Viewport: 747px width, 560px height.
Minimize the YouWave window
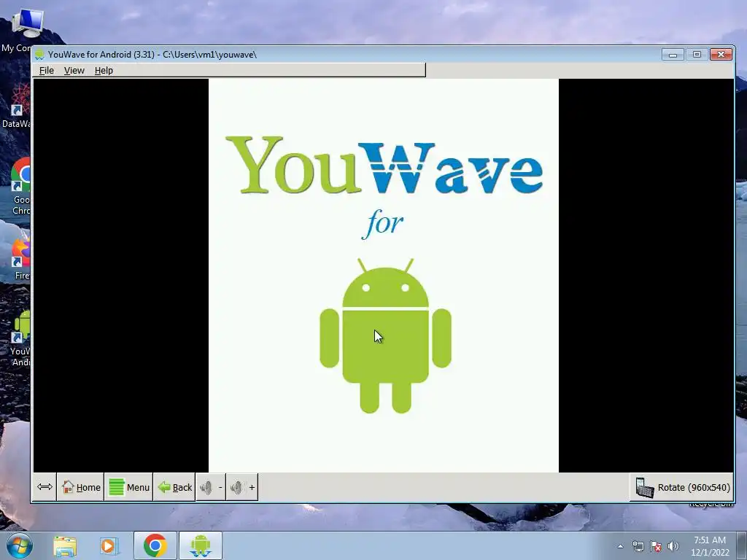point(673,54)
